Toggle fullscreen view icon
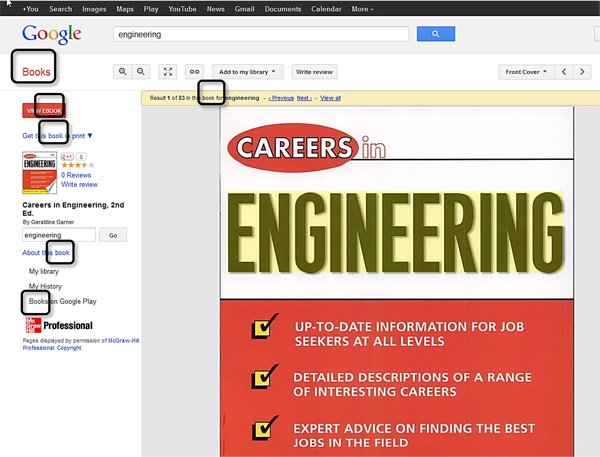This screenshot has width=600, height=457. 168,72
